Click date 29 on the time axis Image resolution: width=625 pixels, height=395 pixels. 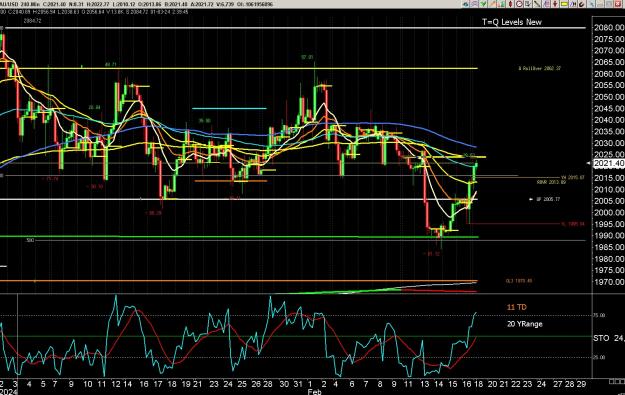(x=581, y=384)
